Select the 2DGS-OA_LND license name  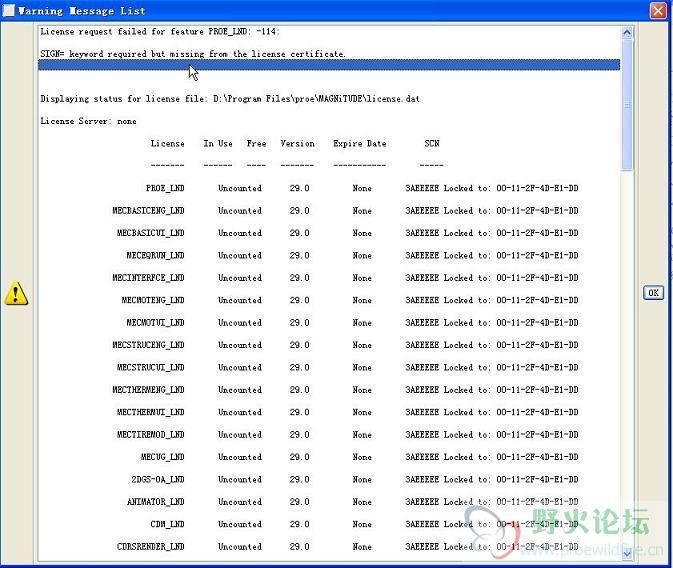click(158, 479)
